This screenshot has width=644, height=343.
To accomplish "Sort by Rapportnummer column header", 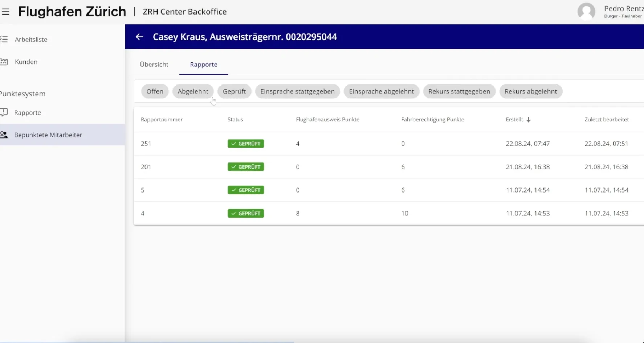I will pos(162,120).
